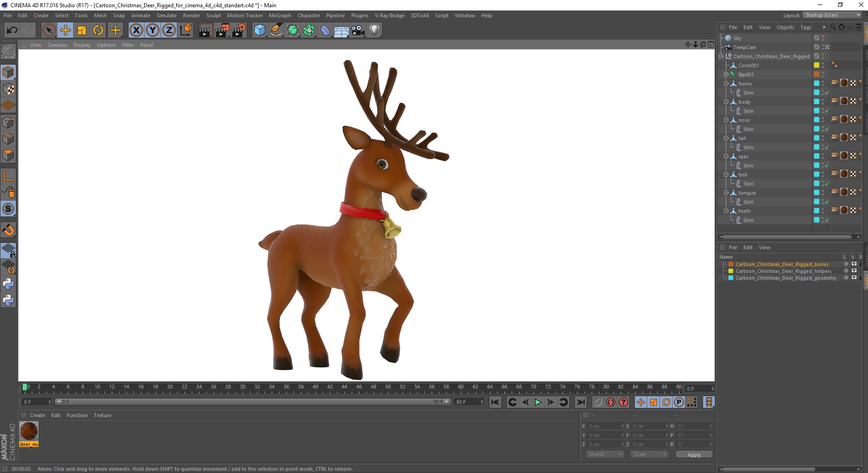The image size is (868, 473).
Task: Collapse the tongue object tree
Action: tap(726, 193)
